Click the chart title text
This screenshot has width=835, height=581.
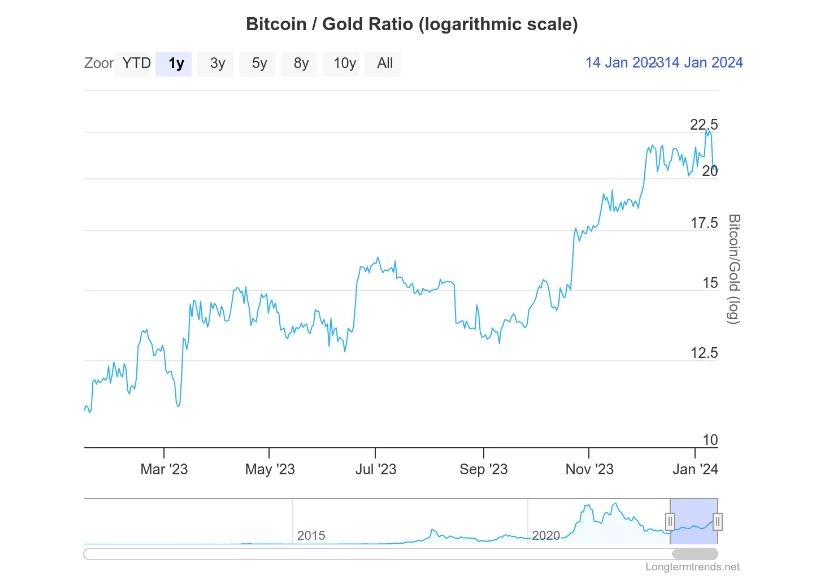click(412, 24)
